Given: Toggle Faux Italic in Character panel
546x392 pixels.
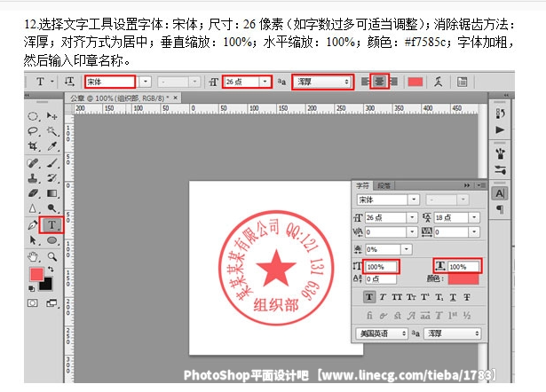Looking at the screenshot, I should (383, 297).
